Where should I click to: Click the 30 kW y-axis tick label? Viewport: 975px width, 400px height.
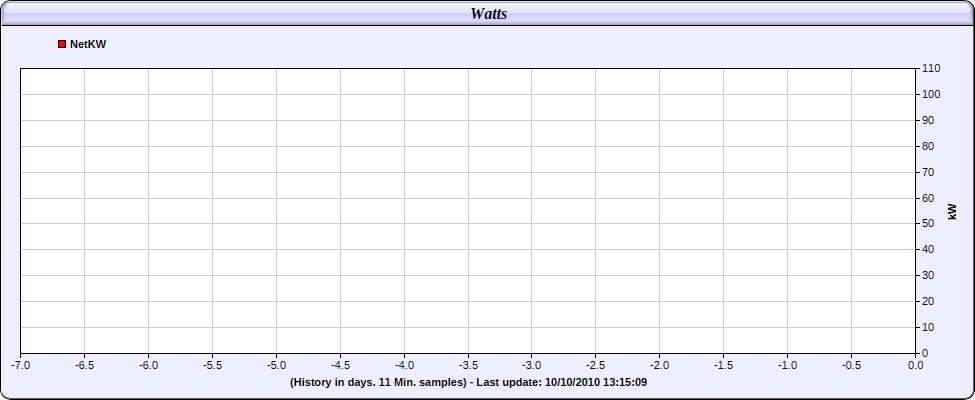point(929,275)
